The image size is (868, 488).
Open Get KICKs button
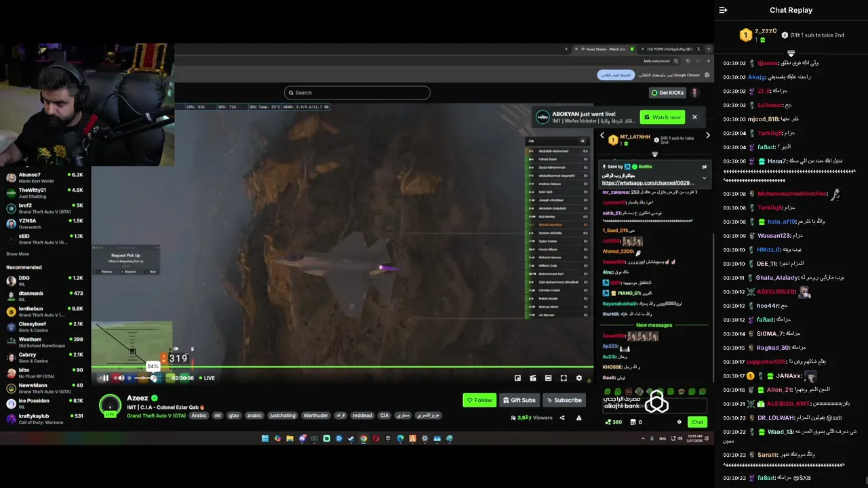(667, 93)
